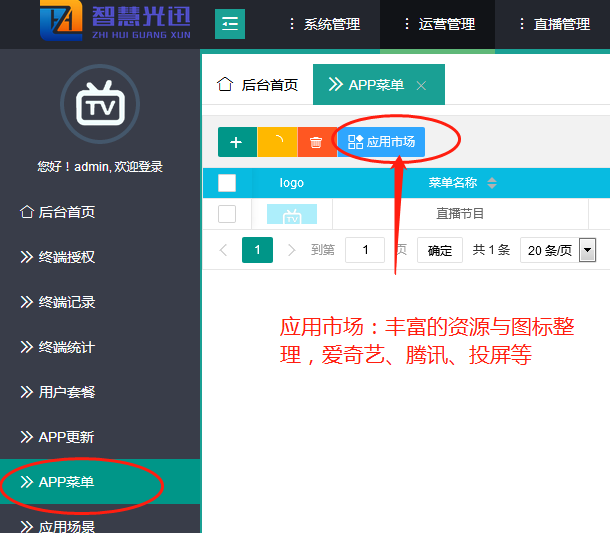Toggle the select-all header checkbox
The height and width of the screenshot is (533, 610).
pos(227,183)
